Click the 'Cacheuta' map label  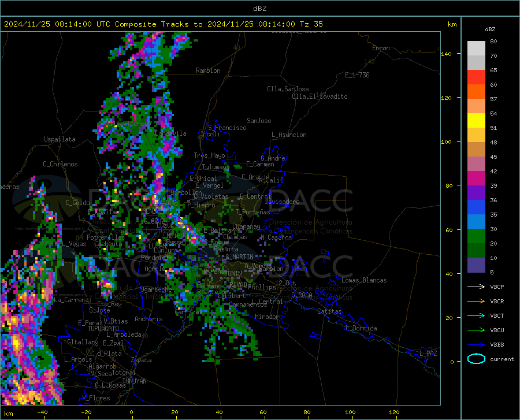(108, 244)
